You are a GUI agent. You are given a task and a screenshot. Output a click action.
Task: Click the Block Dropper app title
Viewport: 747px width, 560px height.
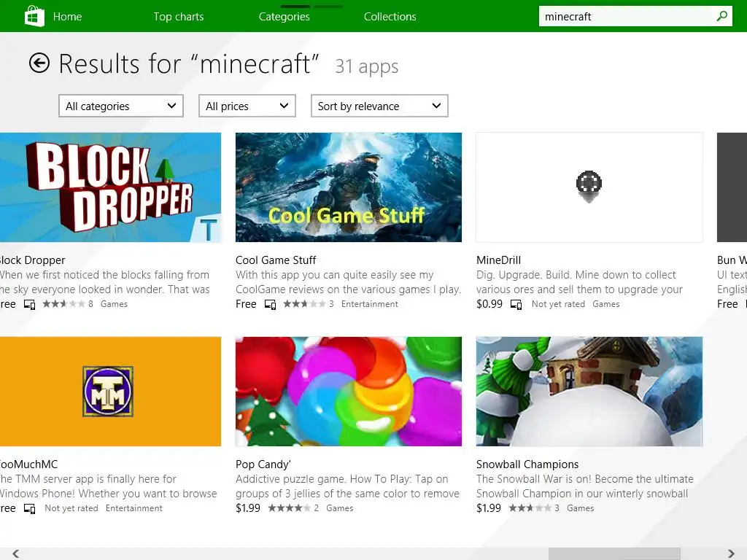pos(32,260)
